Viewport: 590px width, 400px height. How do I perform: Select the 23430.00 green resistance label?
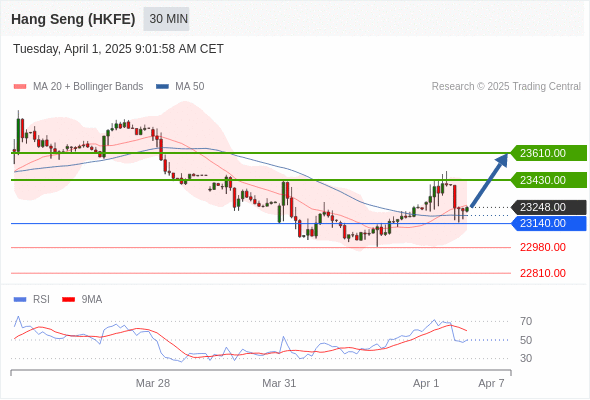pyautogui.click(x=549, y=180)
